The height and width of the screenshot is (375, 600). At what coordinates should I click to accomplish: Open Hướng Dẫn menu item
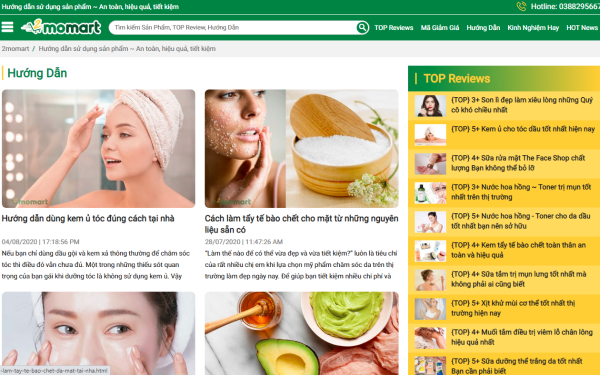click(x=483, y=28)
